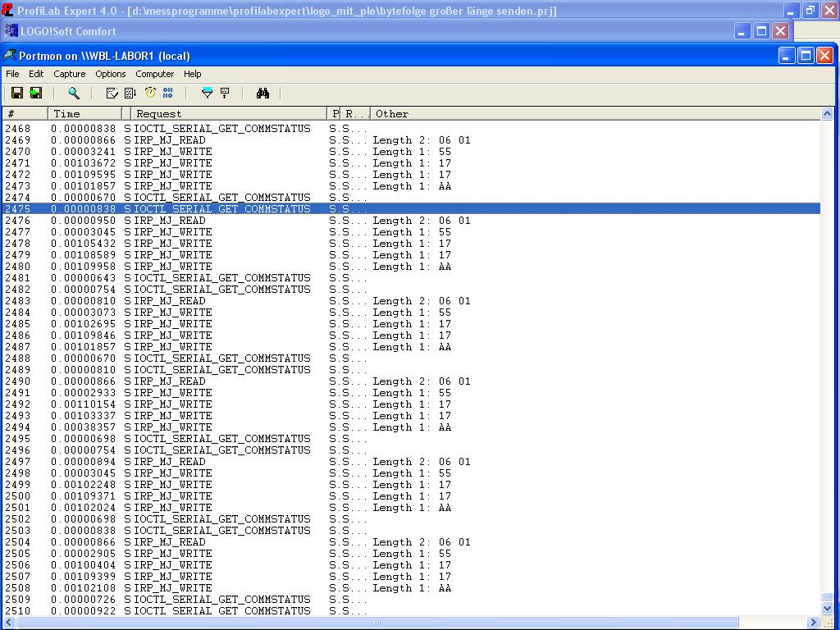Open the Capture menu

[69, 74]
